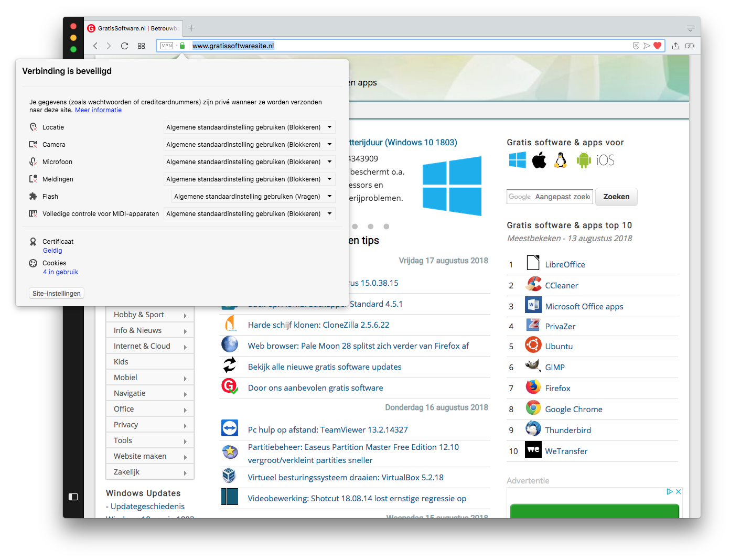This screenshot has height=560, width=730.
Task: Toggle the sidebar panel button at bottom-left
Action: 73,497
